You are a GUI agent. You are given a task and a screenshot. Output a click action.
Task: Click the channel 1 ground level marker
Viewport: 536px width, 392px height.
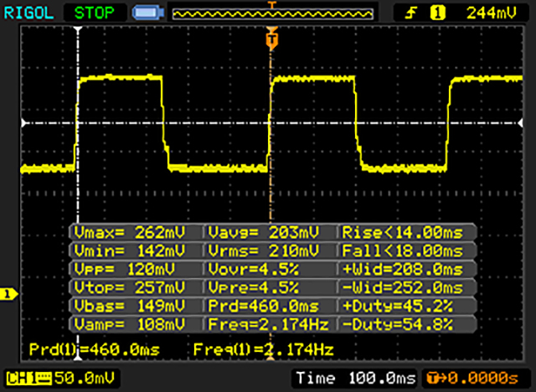[x=8, y=294]
